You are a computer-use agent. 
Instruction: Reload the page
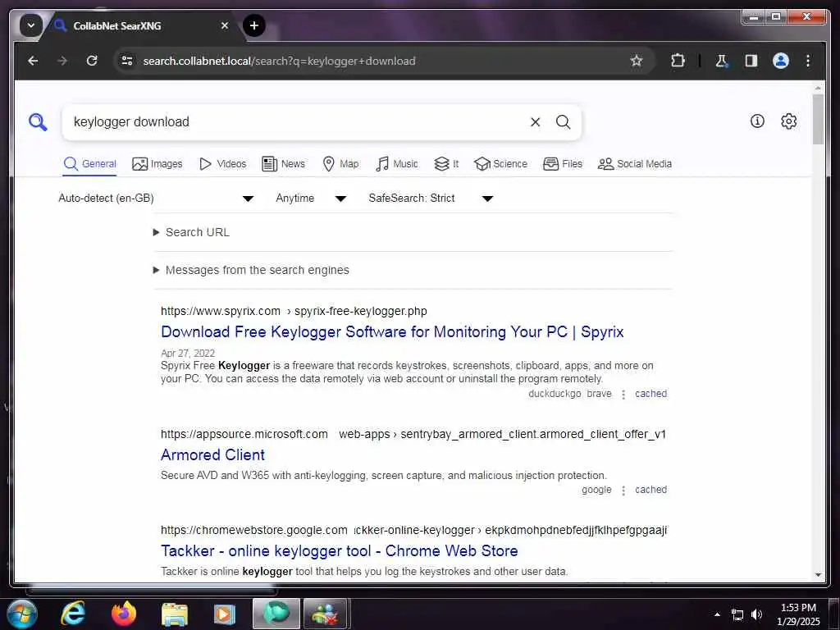point(92,61)
